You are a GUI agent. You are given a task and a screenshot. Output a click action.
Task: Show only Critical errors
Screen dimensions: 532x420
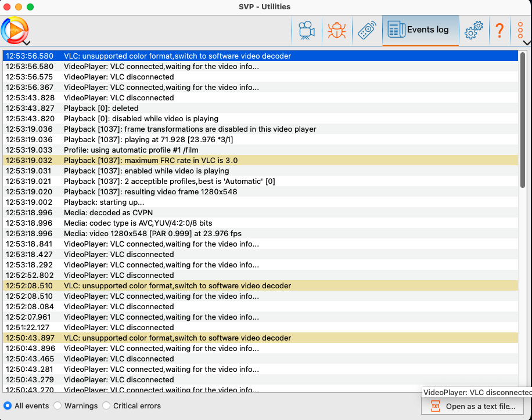pos(106,406)
